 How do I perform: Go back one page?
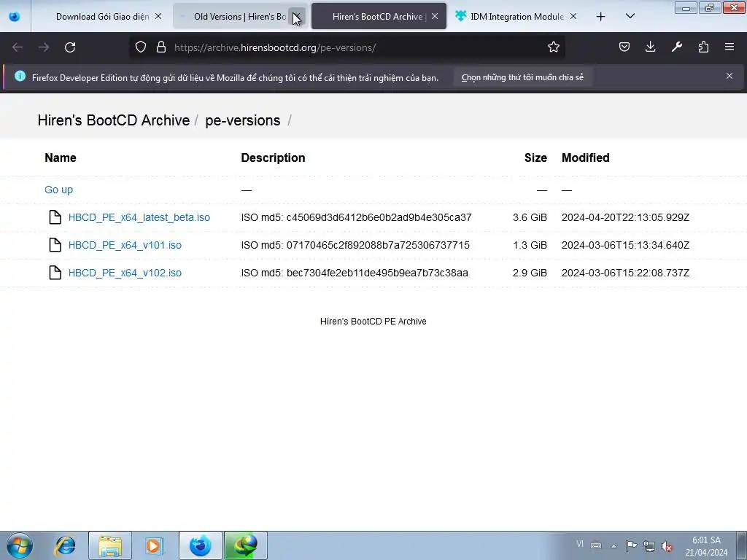[x=18, y=47]
